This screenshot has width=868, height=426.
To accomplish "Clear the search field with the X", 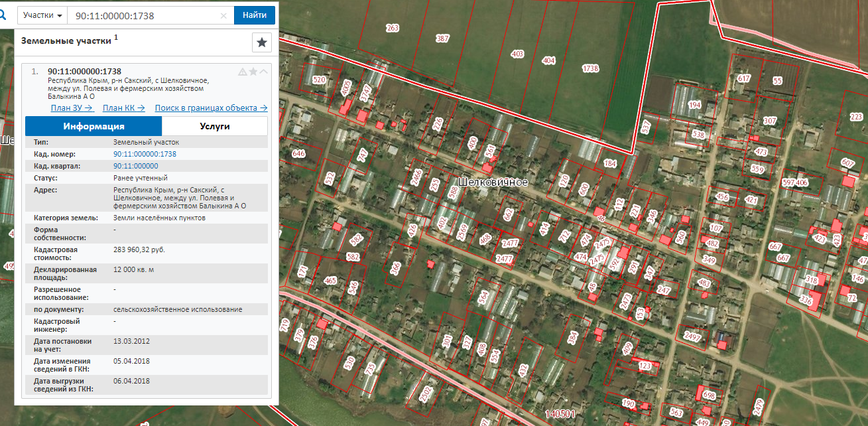I will click(x=223, y=15).
